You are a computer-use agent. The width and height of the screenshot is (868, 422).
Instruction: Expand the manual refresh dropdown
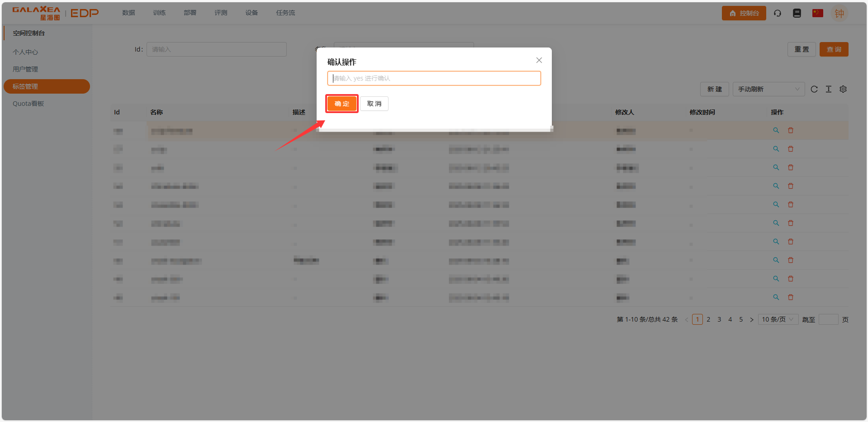pos(768,89)
